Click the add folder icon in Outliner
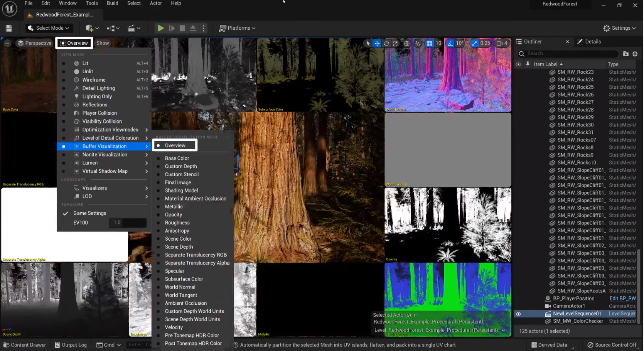 [625, 54]
